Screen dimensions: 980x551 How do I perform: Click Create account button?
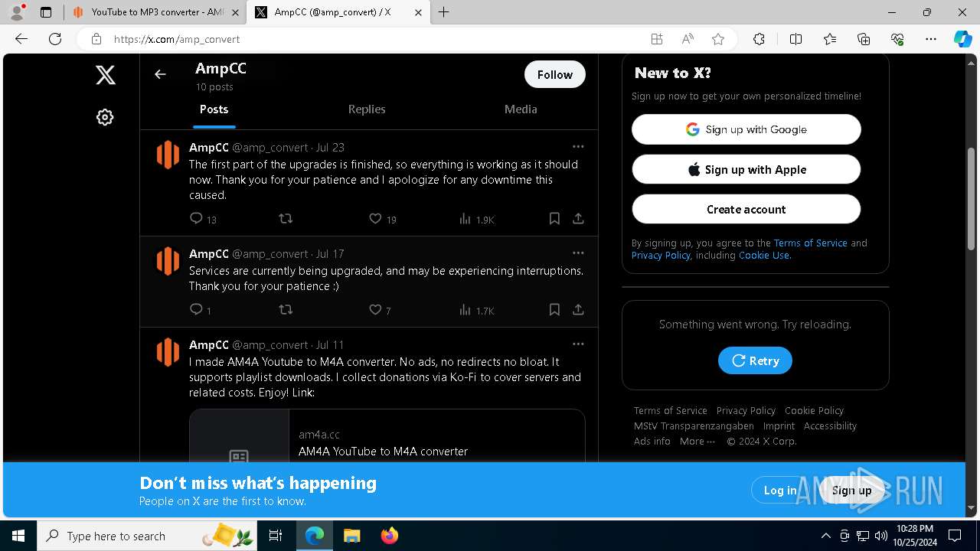coord(746,209)
